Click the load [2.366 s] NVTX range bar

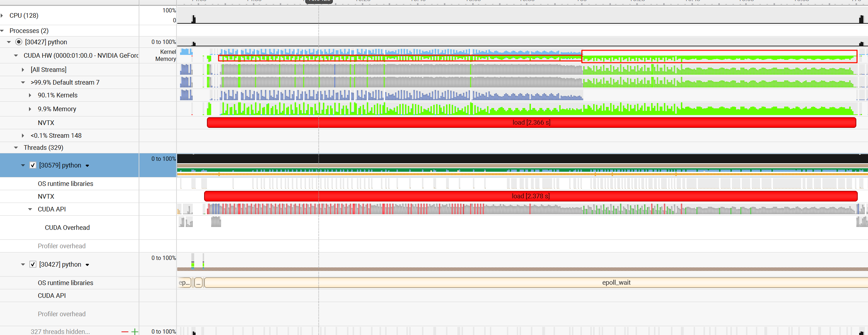531,123
